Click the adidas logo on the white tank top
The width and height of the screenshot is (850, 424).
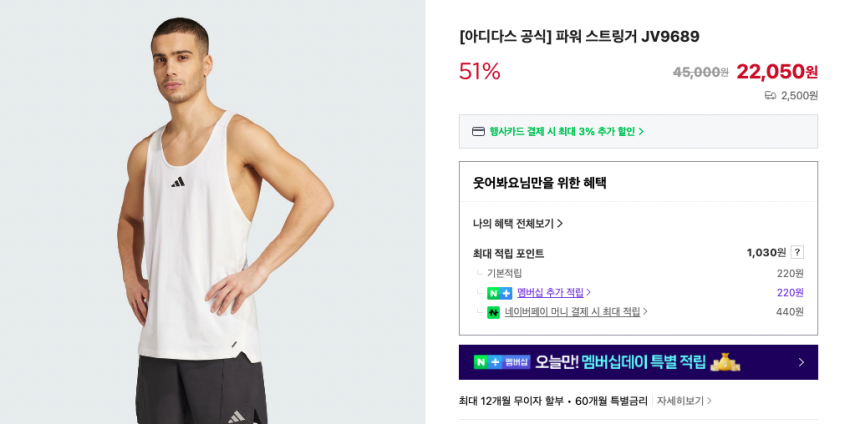coord(178,182)
